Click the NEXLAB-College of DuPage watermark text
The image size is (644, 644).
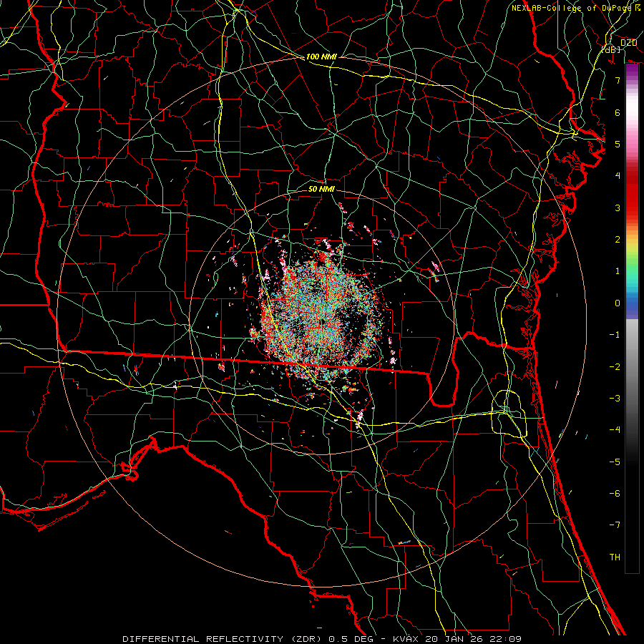[x=575, y=8]
